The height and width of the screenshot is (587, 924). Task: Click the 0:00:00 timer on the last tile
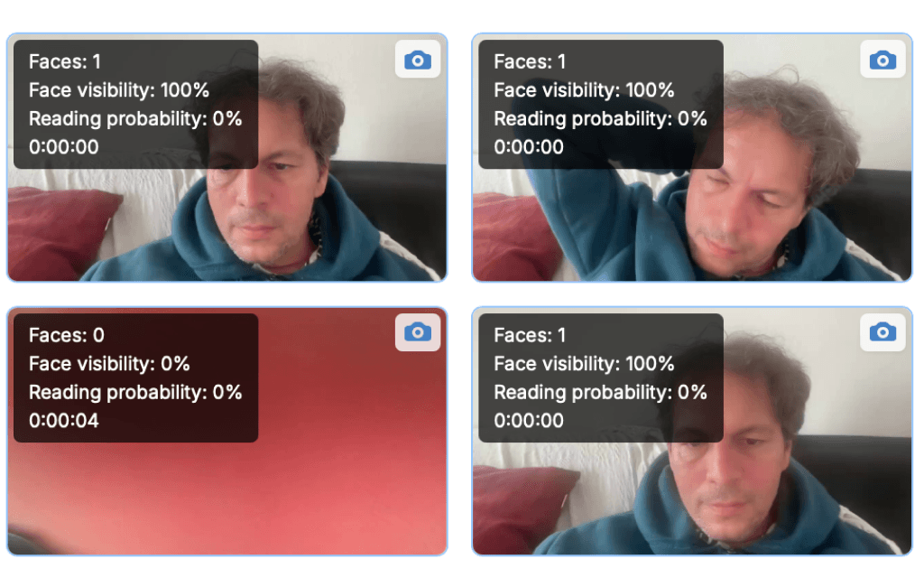coord(529,420)
